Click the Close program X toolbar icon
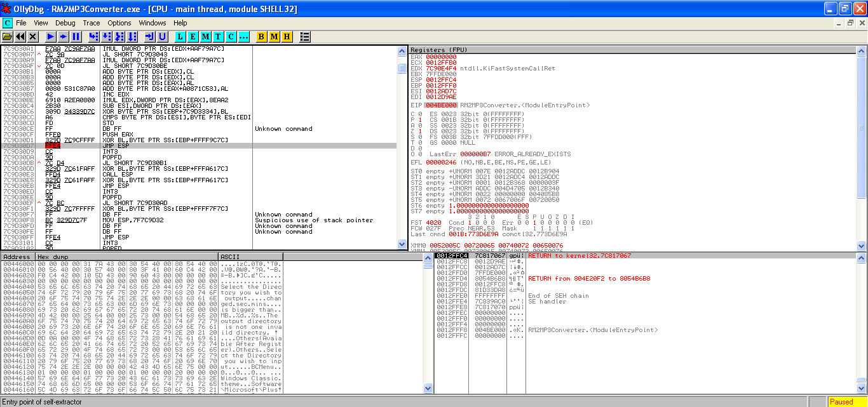 pos(33,37)
